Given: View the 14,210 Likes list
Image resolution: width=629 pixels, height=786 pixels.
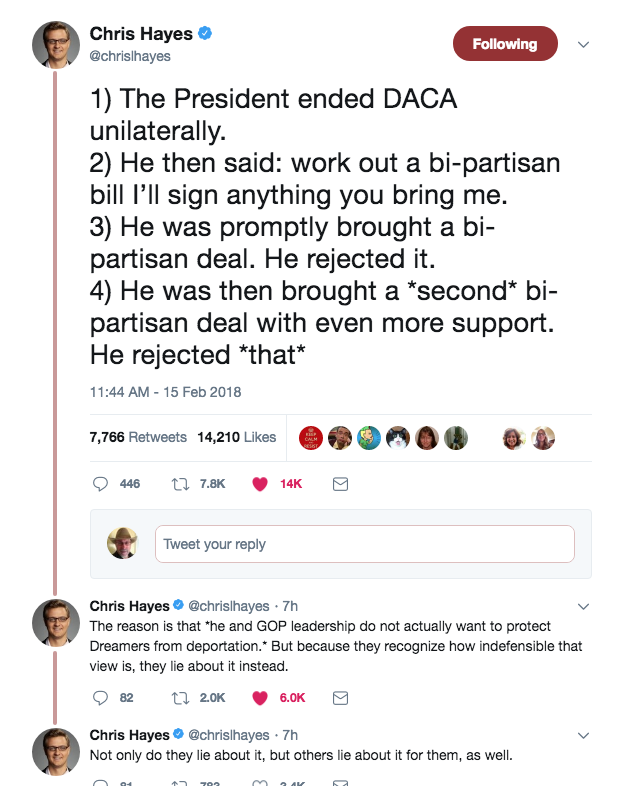Looking at the screenshot, I should [236, 437].
